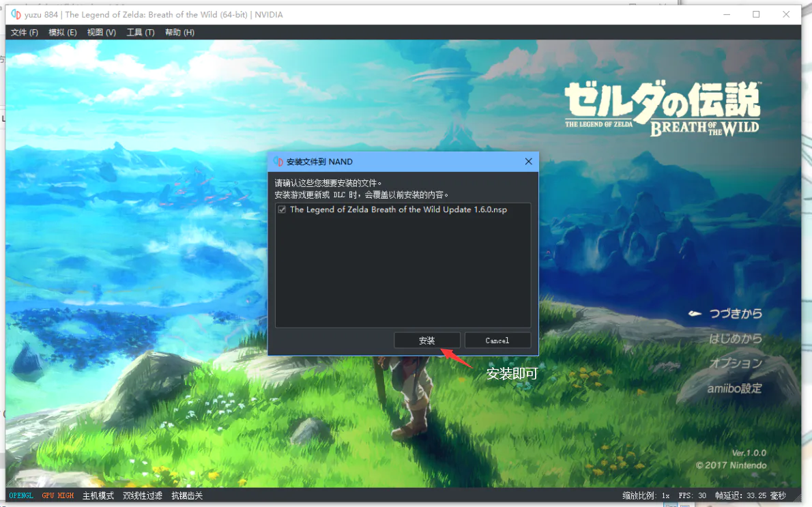The width and height of the screenshot is (812, 507).
Task: Toggle 抗锯齿关 anti-aliasing in the status bar
Action: coord(187,495)
